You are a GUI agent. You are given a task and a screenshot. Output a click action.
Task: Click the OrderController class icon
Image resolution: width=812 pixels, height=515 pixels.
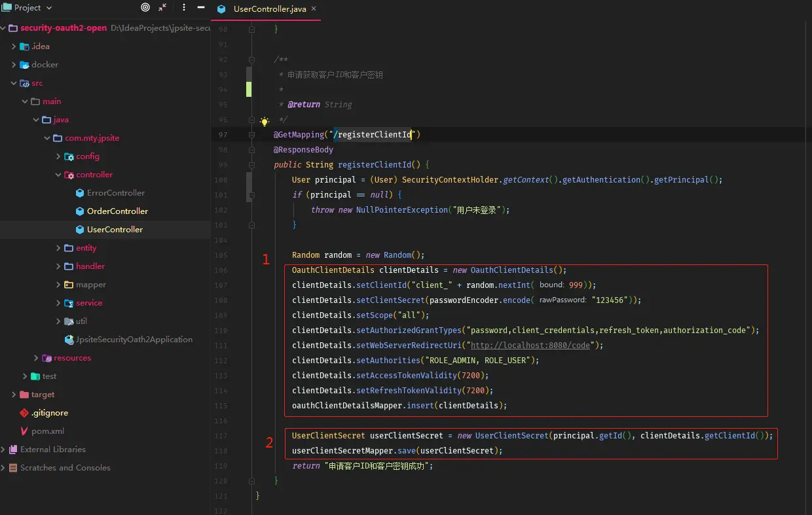click(81, 211)
